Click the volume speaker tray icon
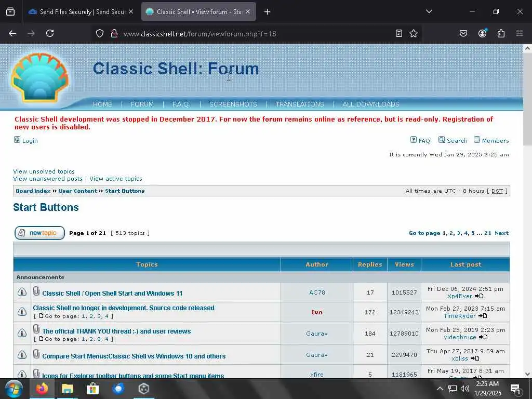532x399 pixels. click(465, 389)
